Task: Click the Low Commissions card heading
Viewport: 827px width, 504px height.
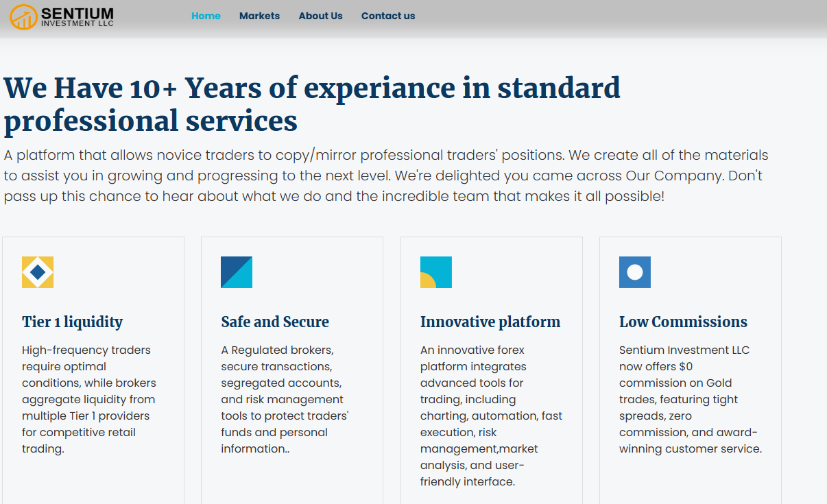Action: point(683,322)
